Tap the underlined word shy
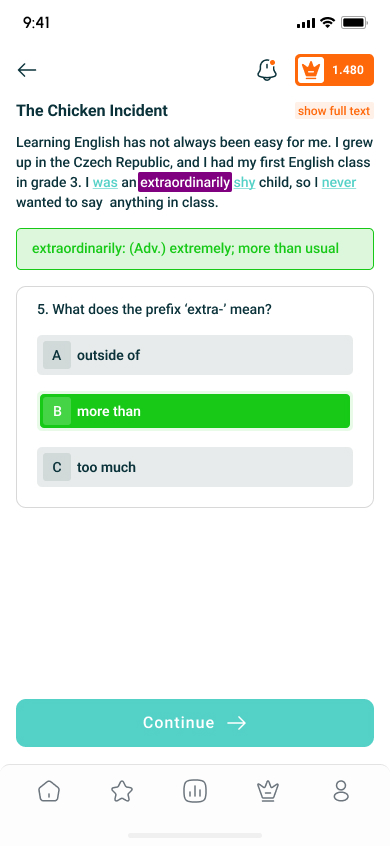Image resolution: width=391 pixels, height=846 pixels. [x=244, y=183]
